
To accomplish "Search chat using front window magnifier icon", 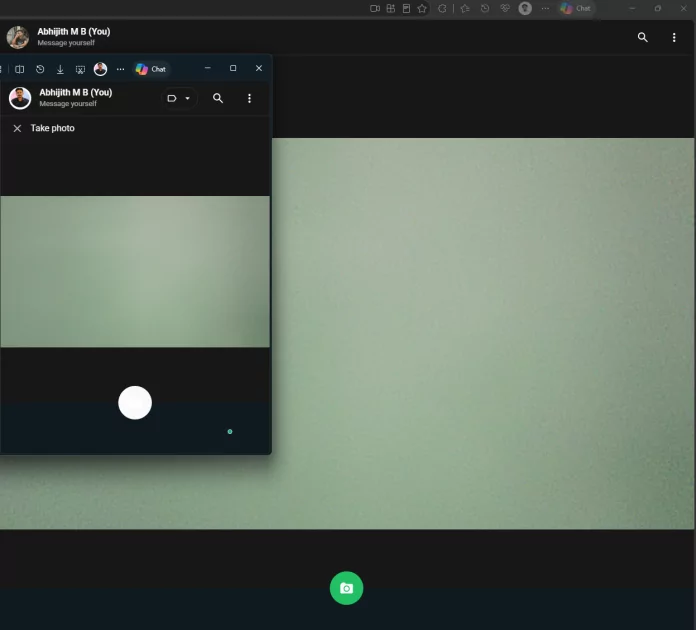I will (218, 98).
